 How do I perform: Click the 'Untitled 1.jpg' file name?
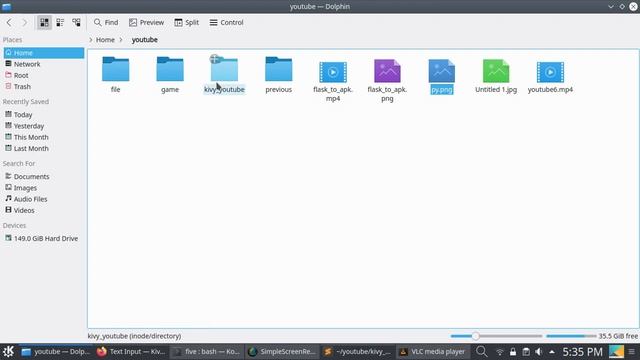pyautogui.click(x=496, y=89)
